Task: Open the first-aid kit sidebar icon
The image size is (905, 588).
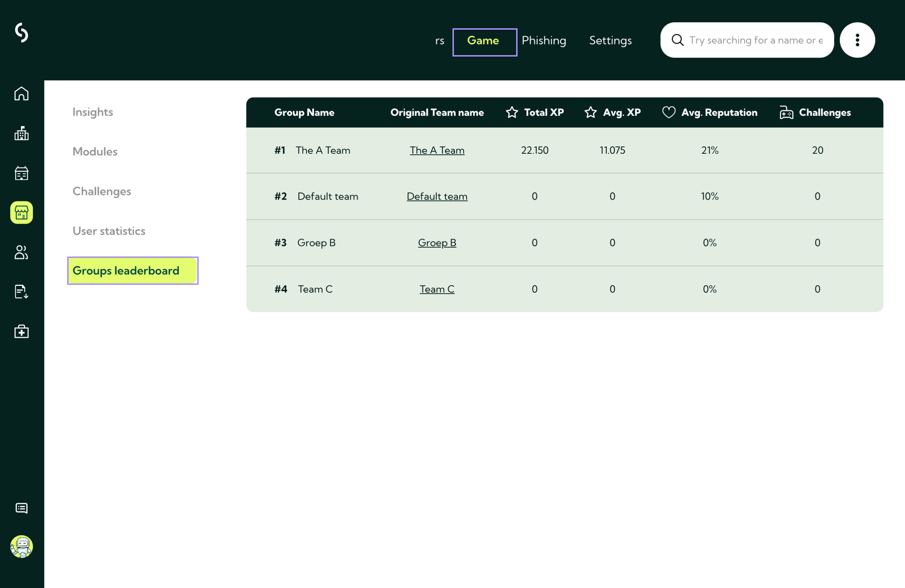Action: pyautogui.click(x=21, y=331)
